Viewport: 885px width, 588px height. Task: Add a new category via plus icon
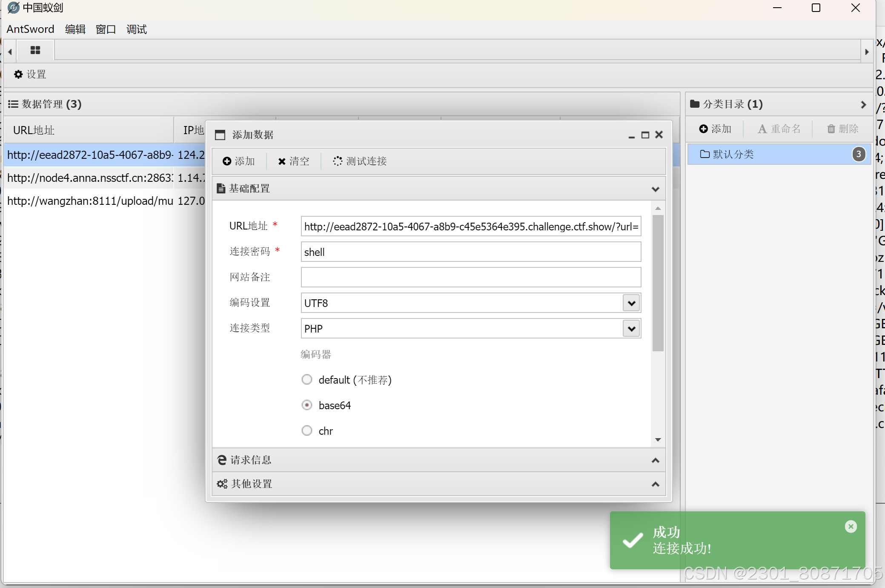(x=703, y=129)
